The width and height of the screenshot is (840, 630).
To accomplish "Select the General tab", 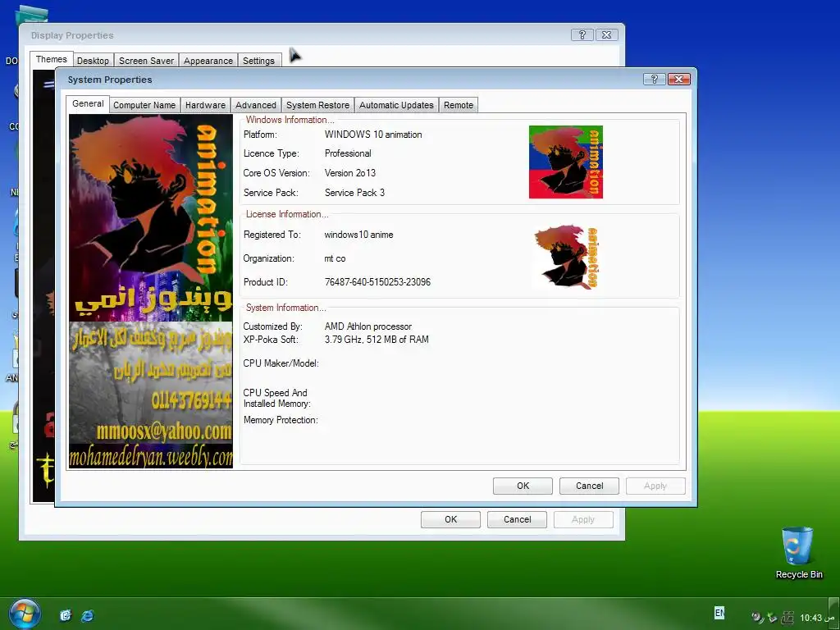I will point(88,104).
